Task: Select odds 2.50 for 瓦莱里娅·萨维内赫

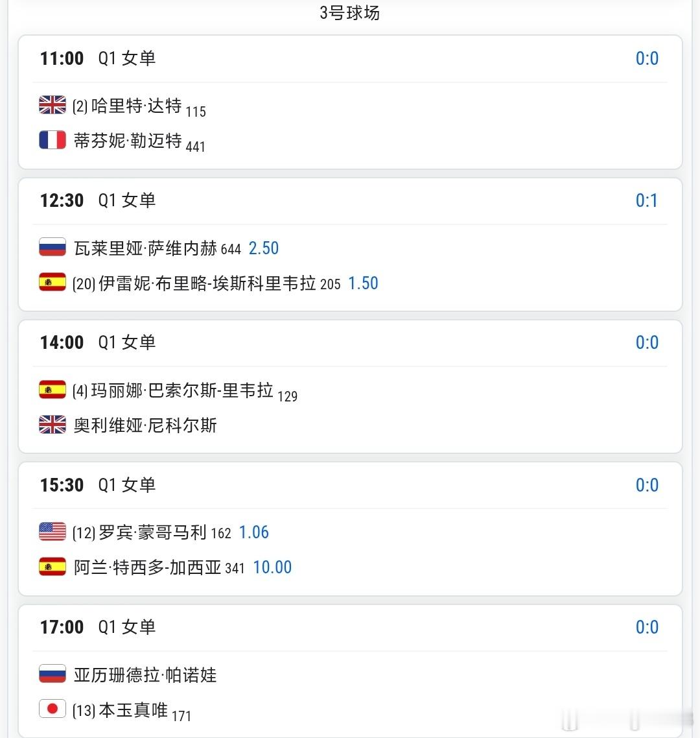Action: [x=263, y=248]
